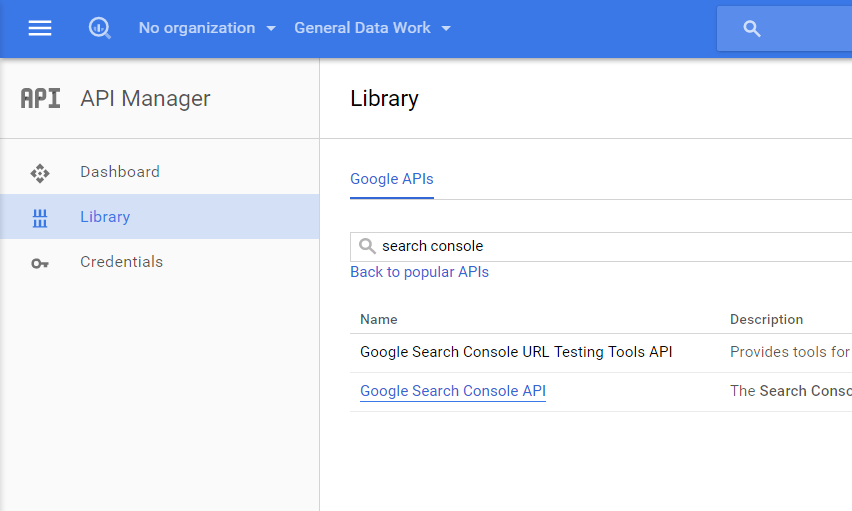
Task: Open the Google Search Console API link
Action: tap(453, 391)
